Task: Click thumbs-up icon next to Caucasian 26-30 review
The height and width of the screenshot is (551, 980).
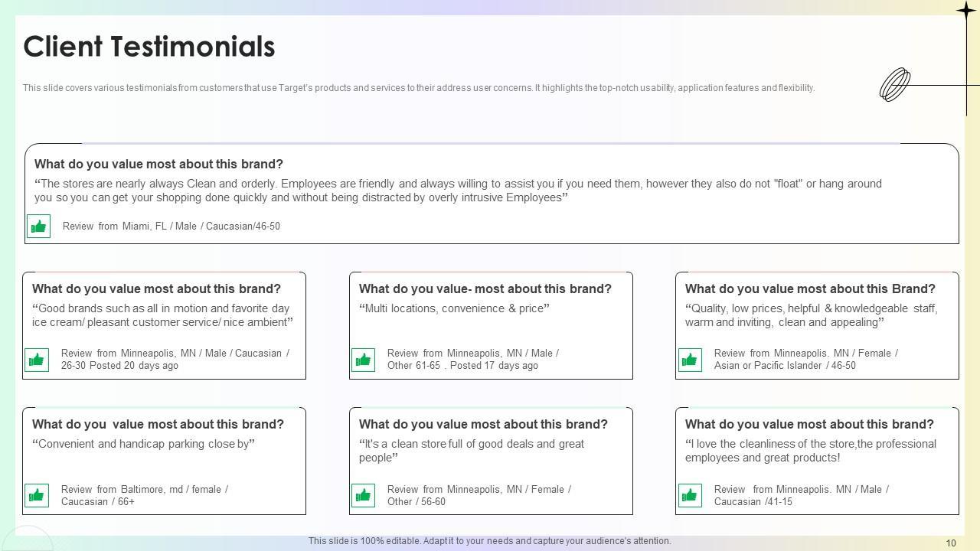Action: point(37,360)
